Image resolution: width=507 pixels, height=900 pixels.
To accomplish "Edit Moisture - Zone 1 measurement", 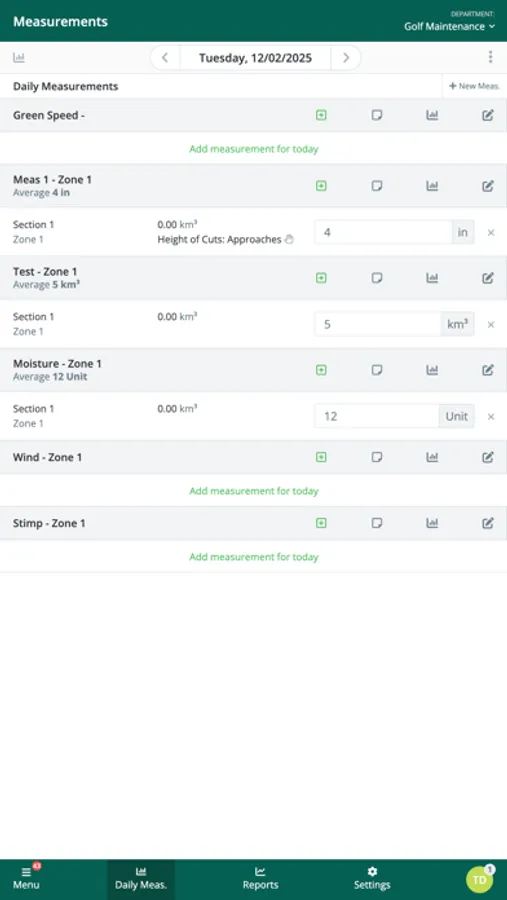I will (x=487, y=370).
